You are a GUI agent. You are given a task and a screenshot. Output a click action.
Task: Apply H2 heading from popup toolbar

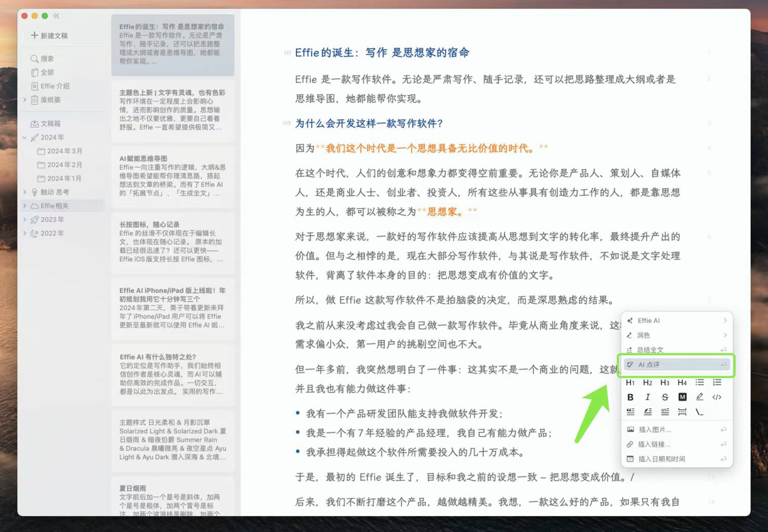(647, 382)
